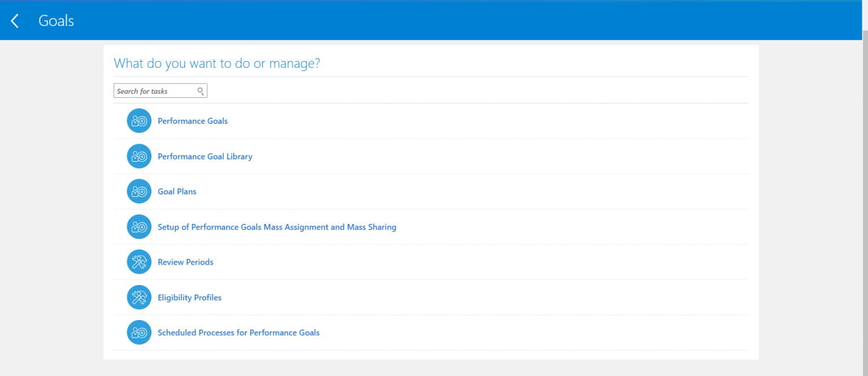868x376 pixels.
Task: Open Setup of Performance Goals Mass Assignment
Action: pos(277,227)
